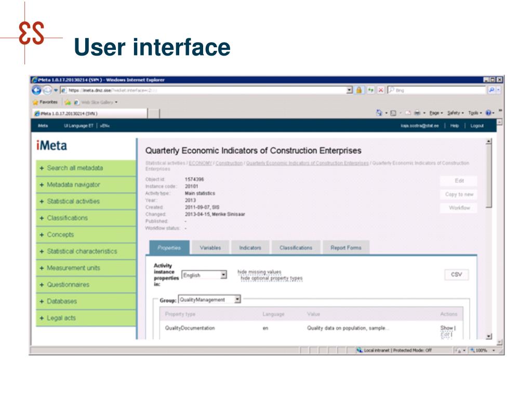Click Show link for QualityDocumentation row
Image resolution: width=532 pixels, height=399 pixels.
coord(446,328)
